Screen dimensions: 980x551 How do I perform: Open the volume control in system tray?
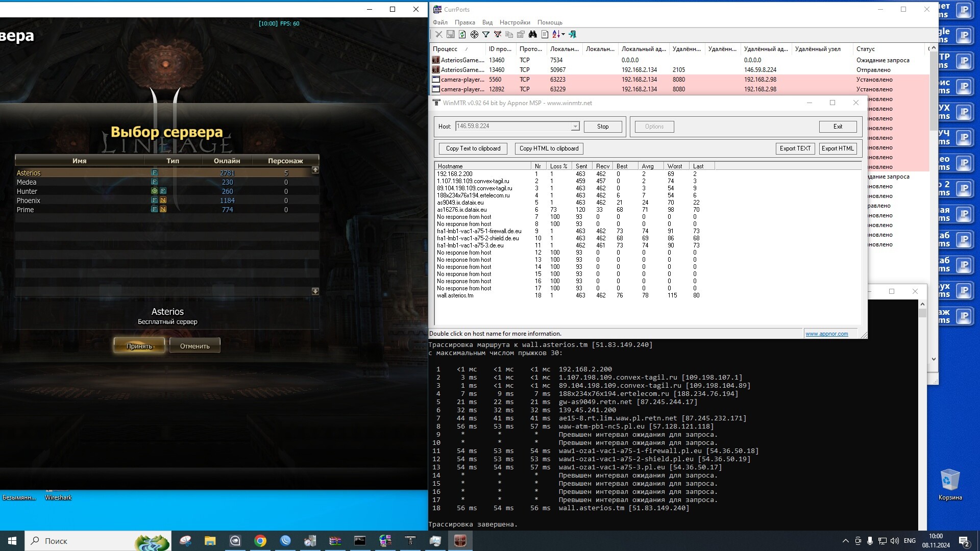coord(894,541)
